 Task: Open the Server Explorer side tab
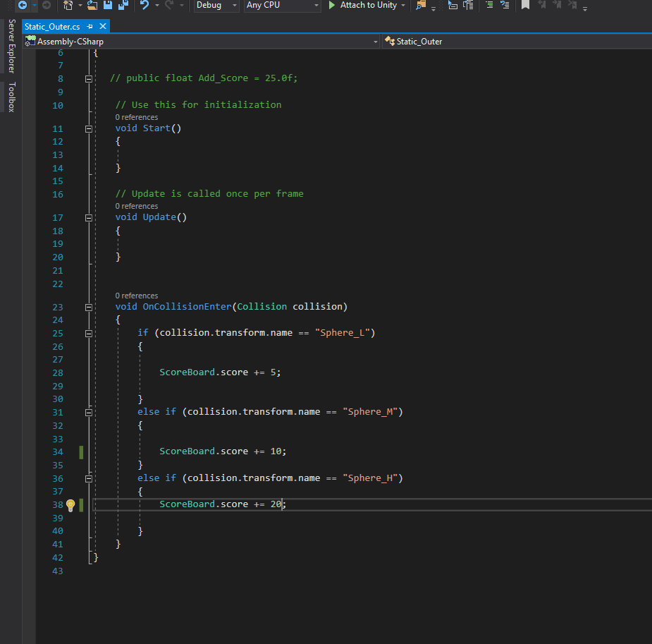pos(11,47)
